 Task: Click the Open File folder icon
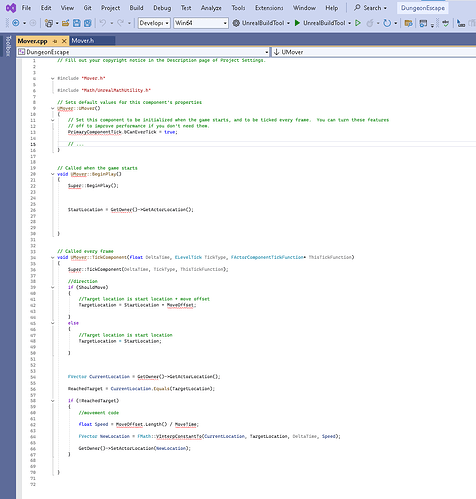pos(66,23)
